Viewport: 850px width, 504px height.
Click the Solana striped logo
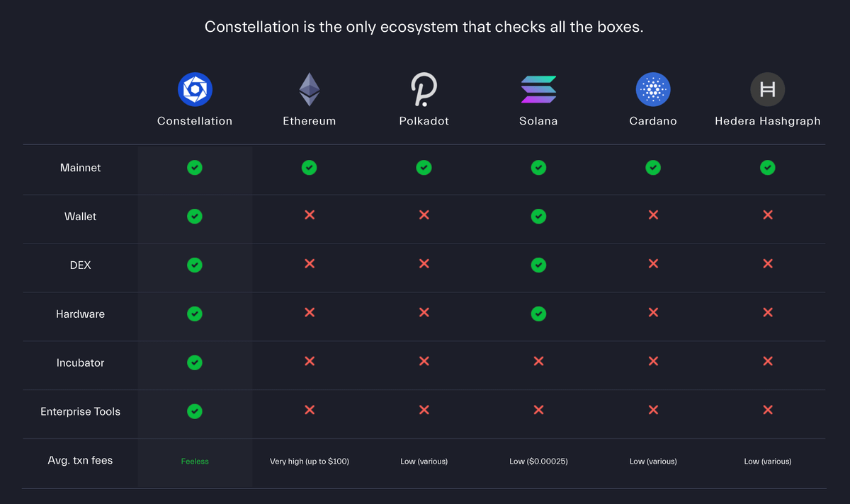538,89
